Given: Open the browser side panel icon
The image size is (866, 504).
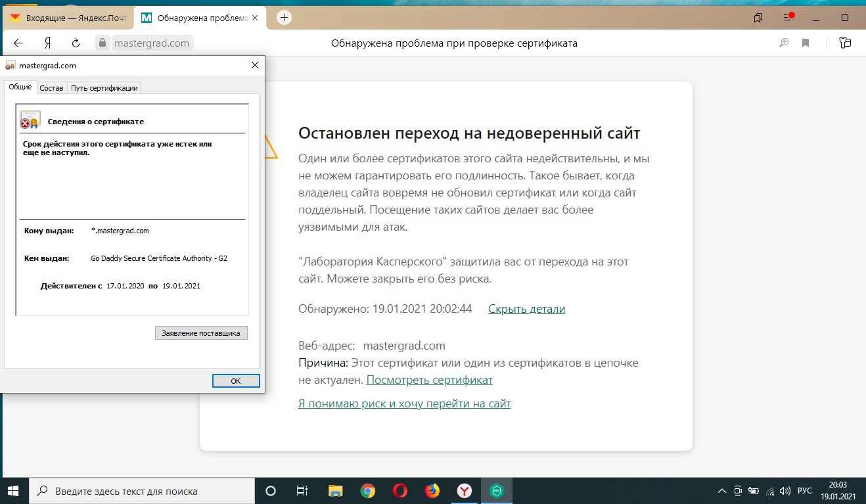Looking at the screenshot, I should [845, 43].
